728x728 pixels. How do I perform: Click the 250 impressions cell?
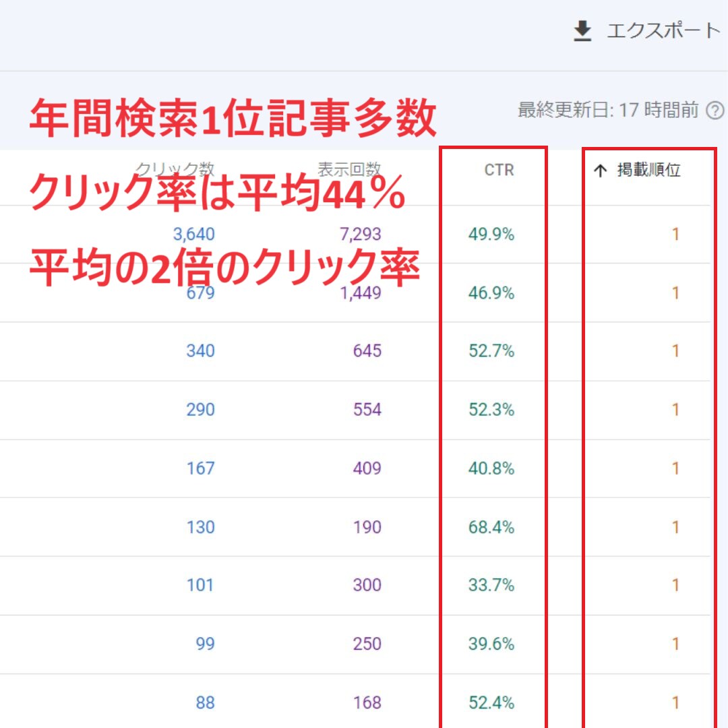(x=367, y=644)
